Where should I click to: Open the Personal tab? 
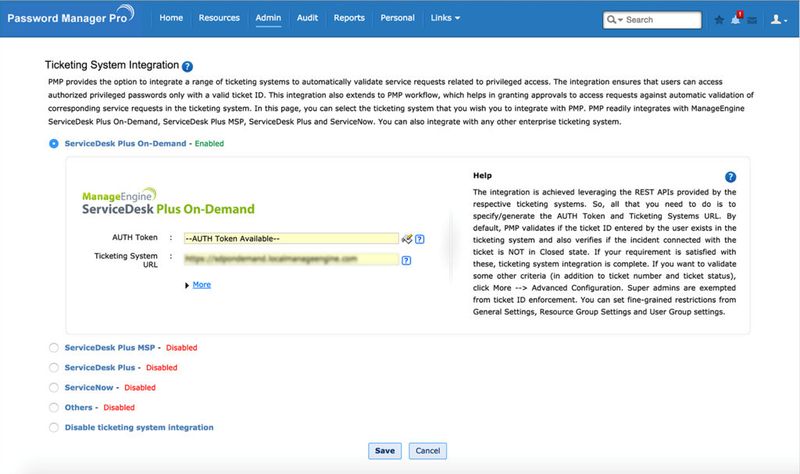click(397, 18)
